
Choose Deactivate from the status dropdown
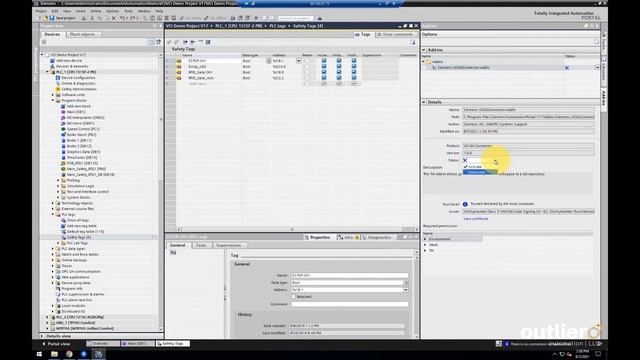pos(480,172)
